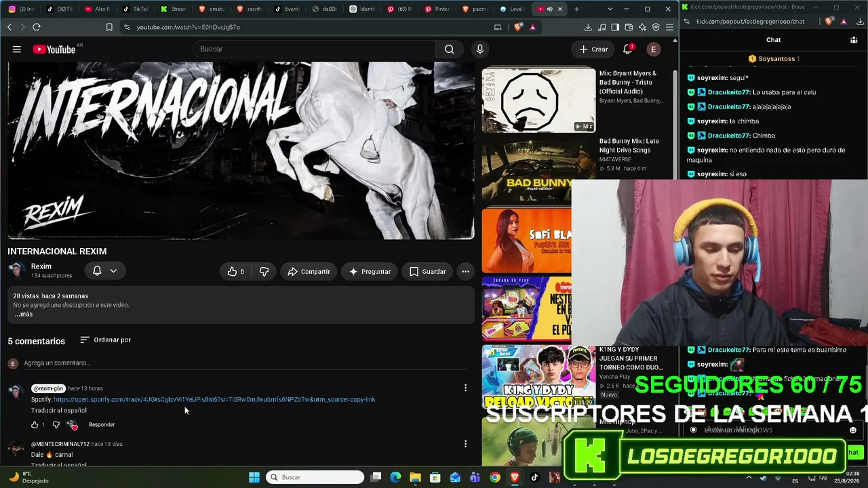868x488 pixels.
Task: Open the Brave main menu
Action: tap(669, 27)
